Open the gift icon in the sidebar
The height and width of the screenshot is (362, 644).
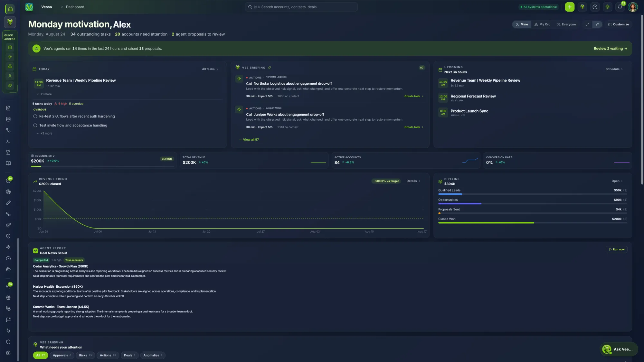[8, 298]
